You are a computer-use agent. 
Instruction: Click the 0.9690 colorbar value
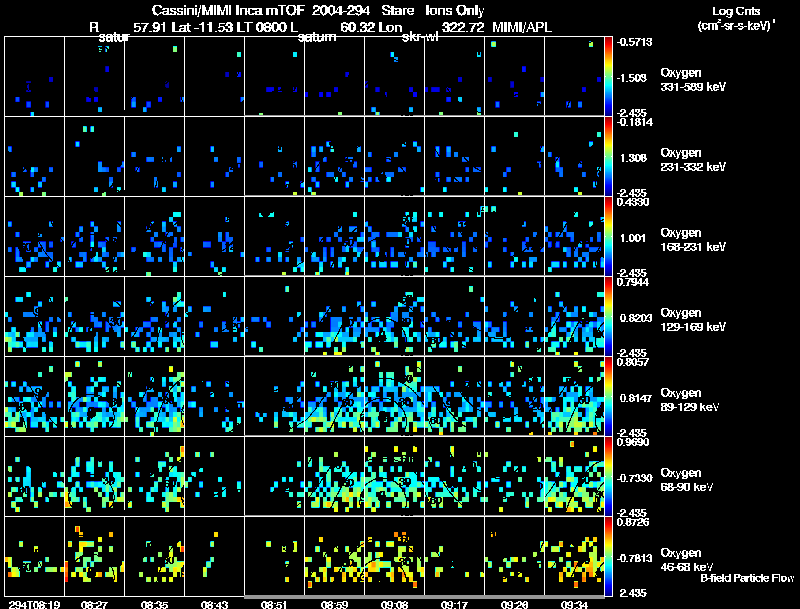(x=633, y=442)
